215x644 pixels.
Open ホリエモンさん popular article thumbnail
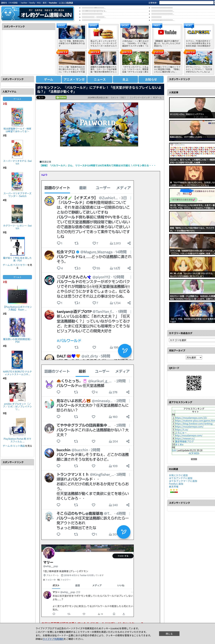tap(192, 108)
